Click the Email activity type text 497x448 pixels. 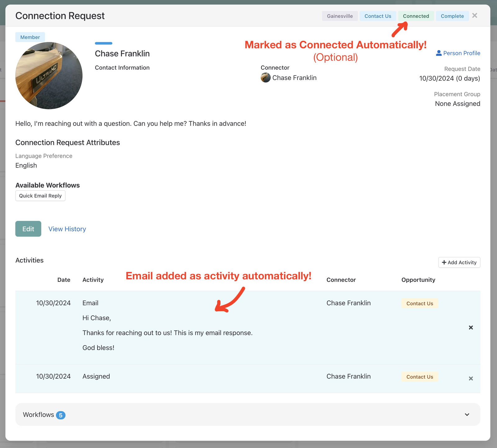click(90, 303)
